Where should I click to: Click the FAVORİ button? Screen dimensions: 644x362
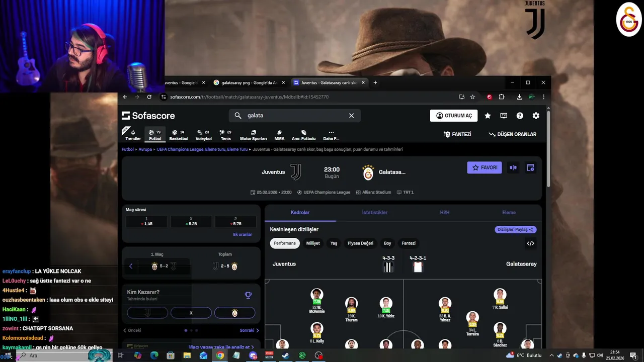tap(485, 167)
